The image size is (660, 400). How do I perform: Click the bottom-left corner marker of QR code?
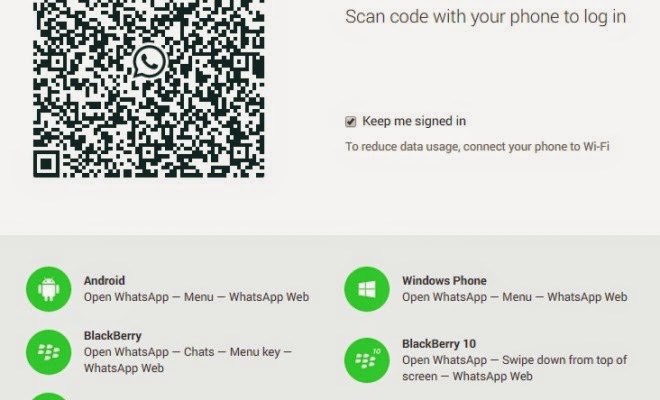pos(46,164)
